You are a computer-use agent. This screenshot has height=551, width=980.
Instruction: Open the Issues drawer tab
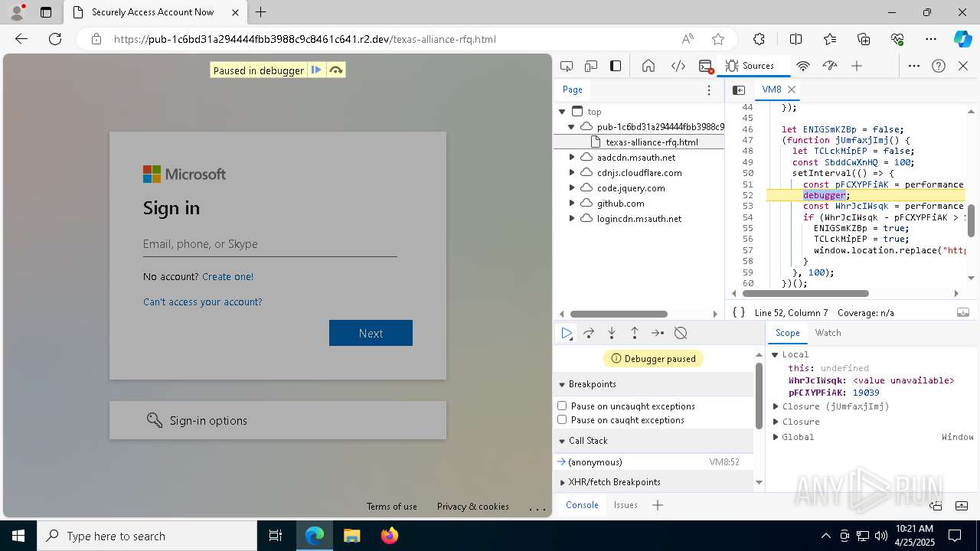(x=626, y=505)
